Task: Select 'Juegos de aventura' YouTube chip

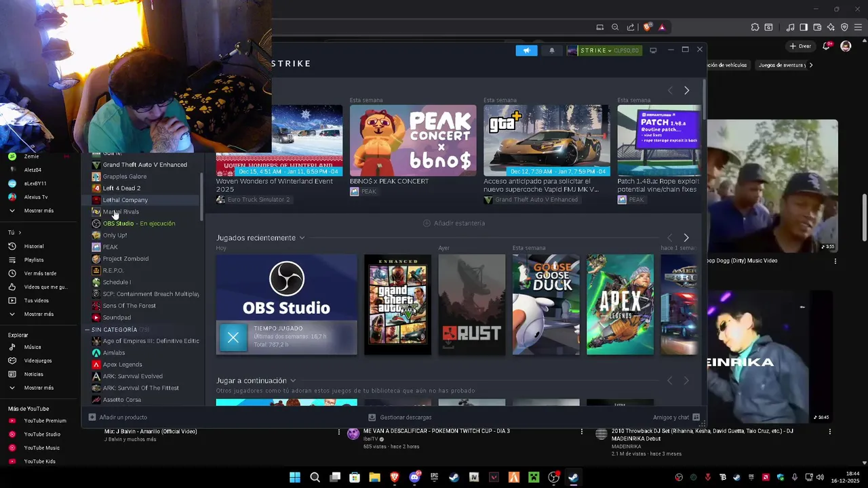Action: tap(781, 65)
